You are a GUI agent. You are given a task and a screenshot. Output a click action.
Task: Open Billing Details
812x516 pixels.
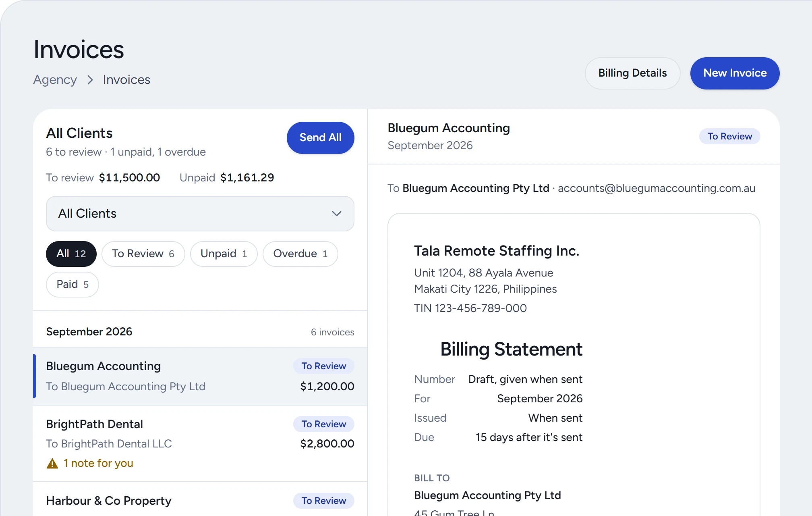click(x=633, y=73)
